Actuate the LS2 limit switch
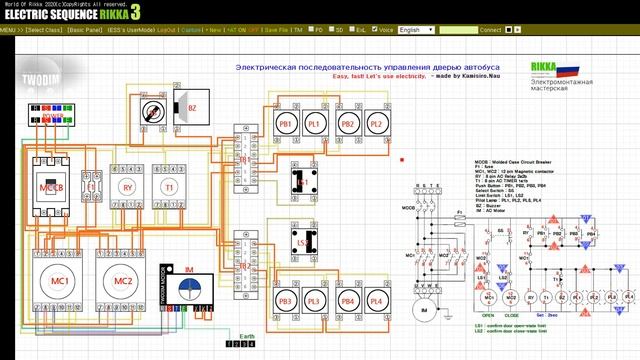The width and height of the screenshot is (640, 360). tap(304, 242)
